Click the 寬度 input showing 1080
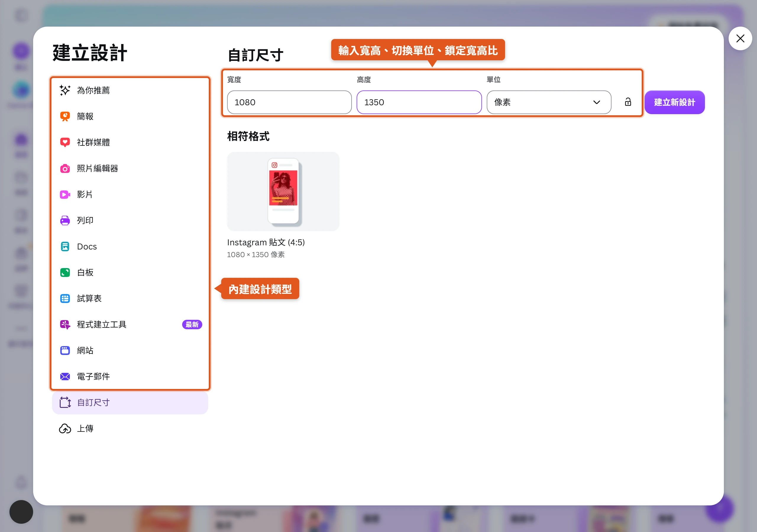 pyautogui.click(x=289, y=102)
